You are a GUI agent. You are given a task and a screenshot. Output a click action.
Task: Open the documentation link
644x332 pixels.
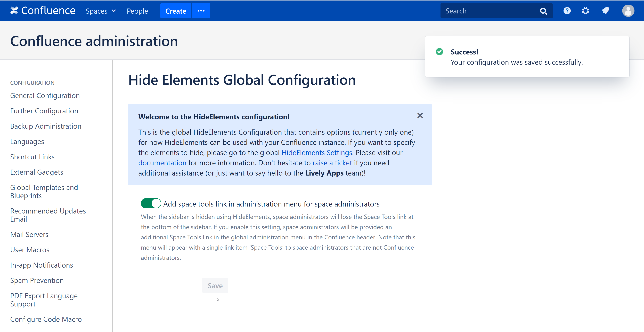click(162, 163)
